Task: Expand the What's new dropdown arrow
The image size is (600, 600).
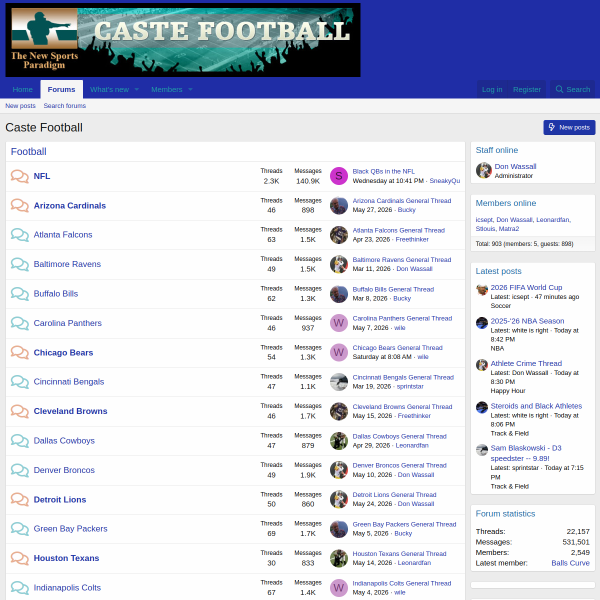Action: (x=137, y=90)
